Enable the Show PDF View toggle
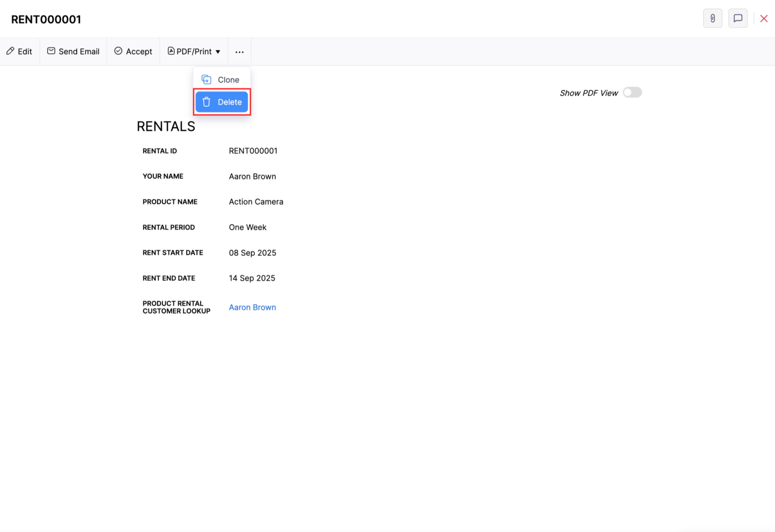 click(632, 92)
